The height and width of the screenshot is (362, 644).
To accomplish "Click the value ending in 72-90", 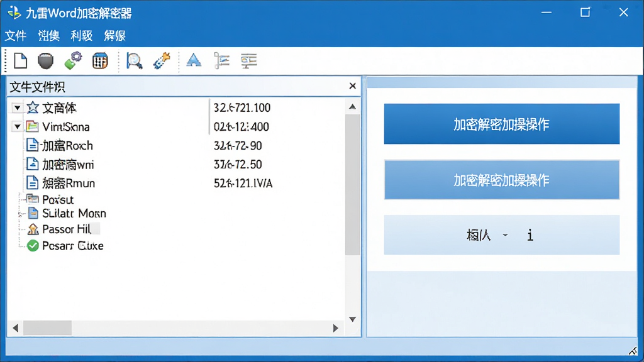I will coord(238,145).
